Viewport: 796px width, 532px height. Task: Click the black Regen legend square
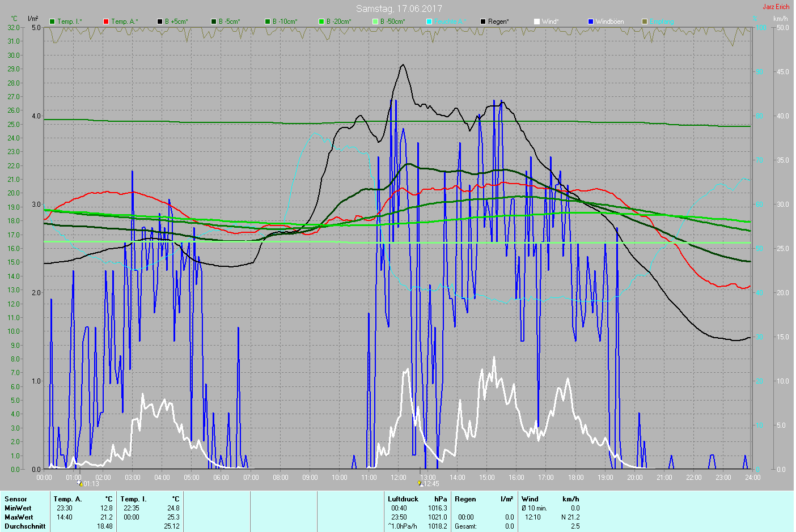[483, 22]
